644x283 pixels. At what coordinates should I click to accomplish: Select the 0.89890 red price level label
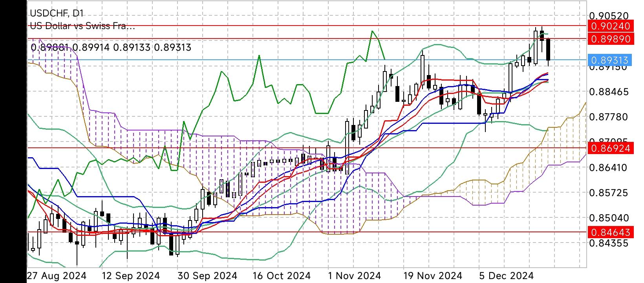click(611, 39)
